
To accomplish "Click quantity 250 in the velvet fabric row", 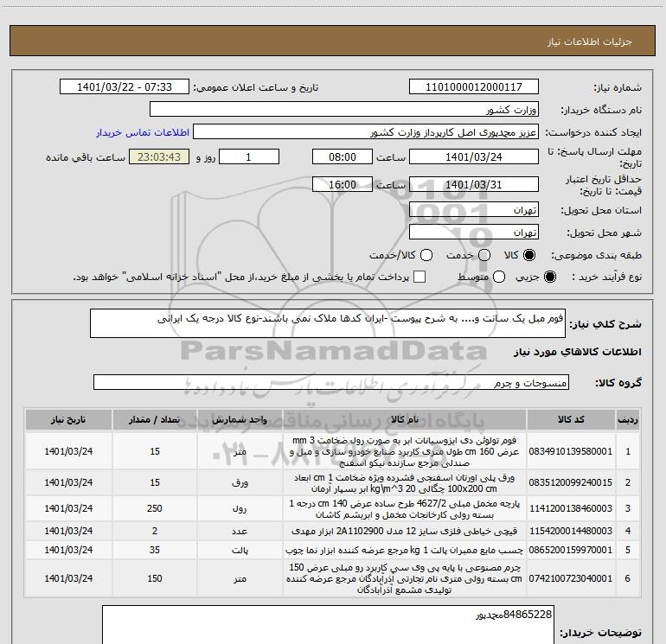I will pos(155,508).
